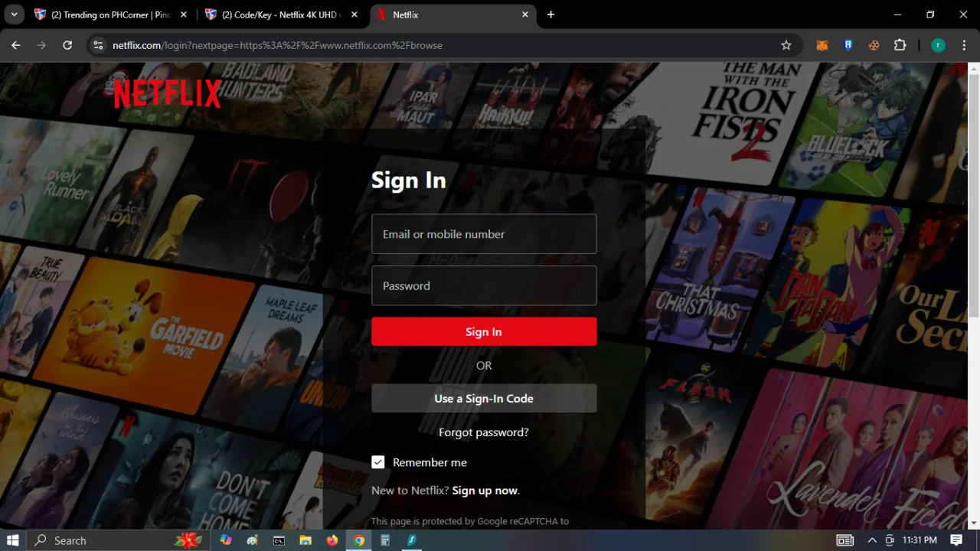Screen dimensions: 980x551
Task: Bookmark this page with the star icon
Action: (x=786, y=45)
